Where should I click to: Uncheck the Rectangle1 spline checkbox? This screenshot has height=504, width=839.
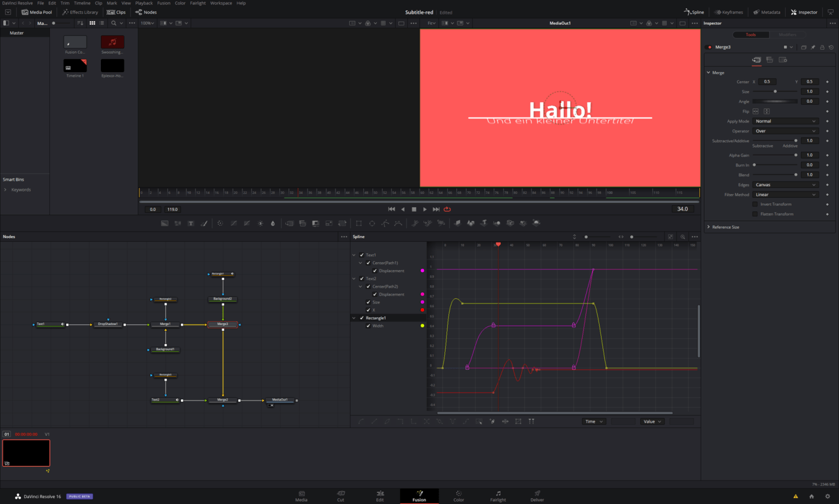coord(362,318)
